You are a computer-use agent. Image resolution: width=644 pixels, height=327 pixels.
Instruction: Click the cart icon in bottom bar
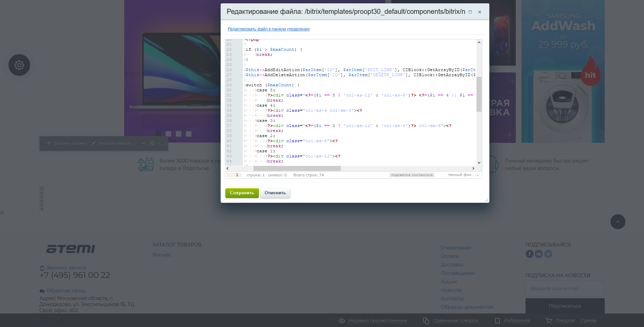549,321
